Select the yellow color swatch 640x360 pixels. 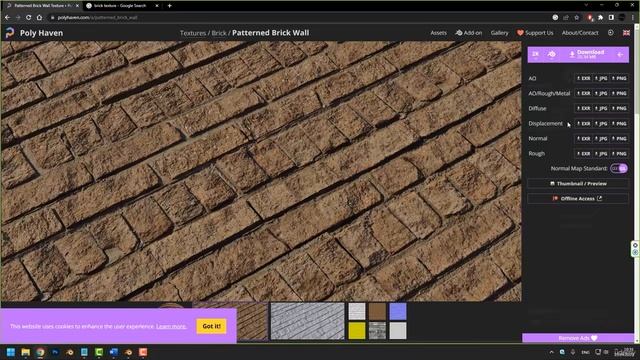[x=357, y=331]
